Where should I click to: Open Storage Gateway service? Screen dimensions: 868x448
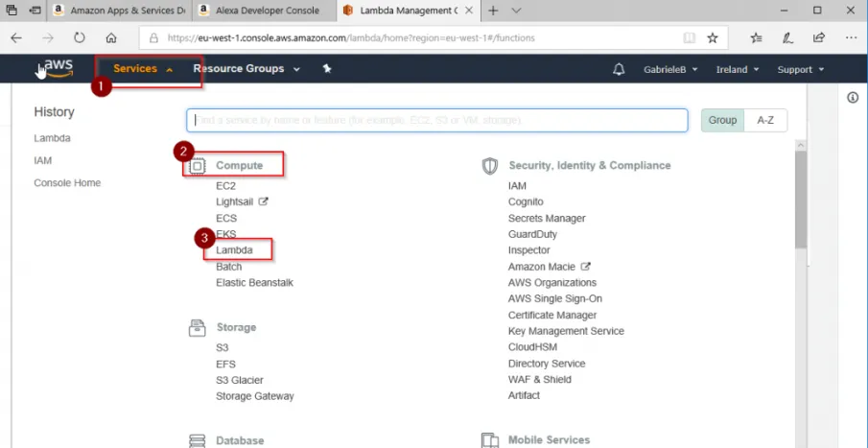[254, 396]
